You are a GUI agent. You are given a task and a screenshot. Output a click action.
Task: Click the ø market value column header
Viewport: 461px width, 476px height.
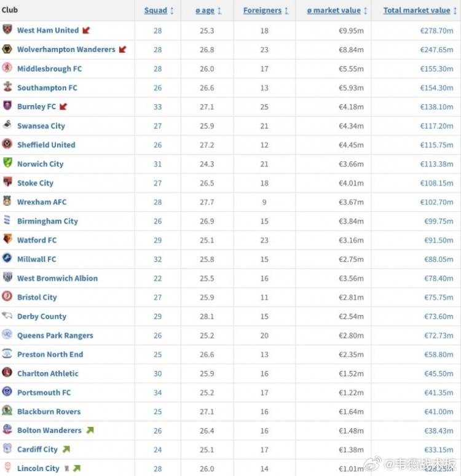334,10
